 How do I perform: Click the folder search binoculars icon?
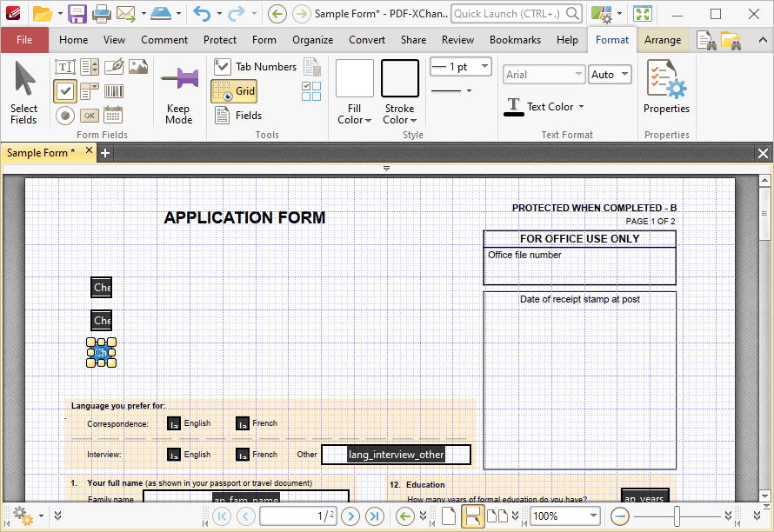tap(731, 41)
